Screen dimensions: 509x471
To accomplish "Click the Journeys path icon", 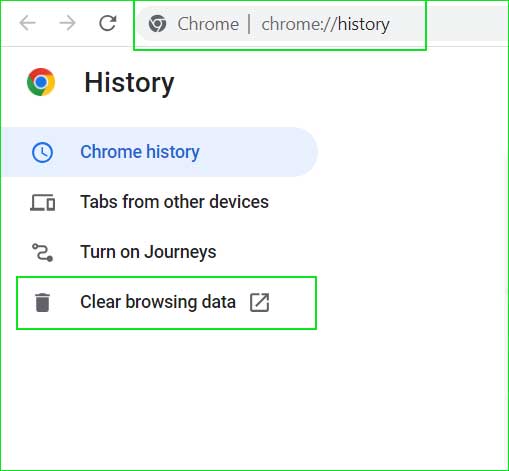I will click(42, 252).
